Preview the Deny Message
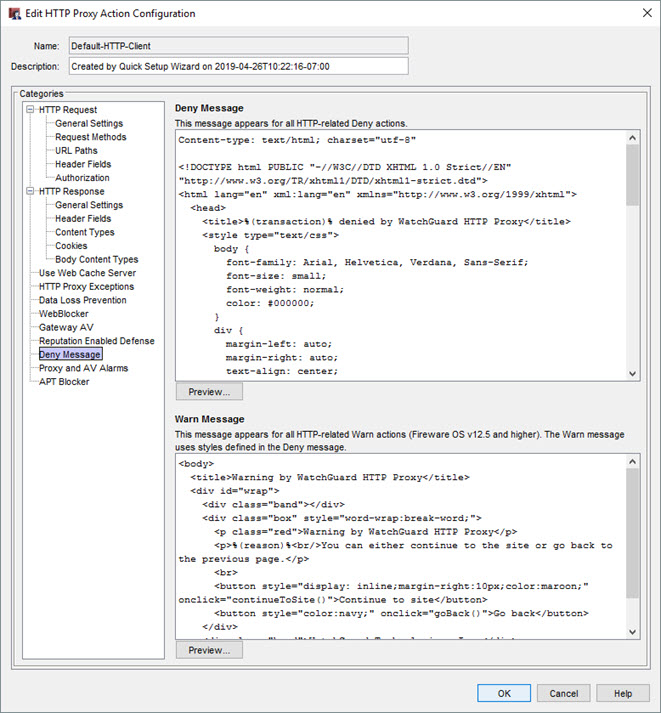Viewport: 661px width, 713px height. [x=208, y=392]
